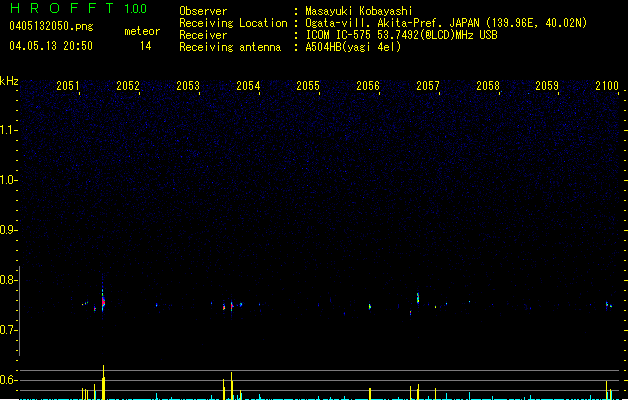Click the 2054 time axis marker

[x=248, y=86]
